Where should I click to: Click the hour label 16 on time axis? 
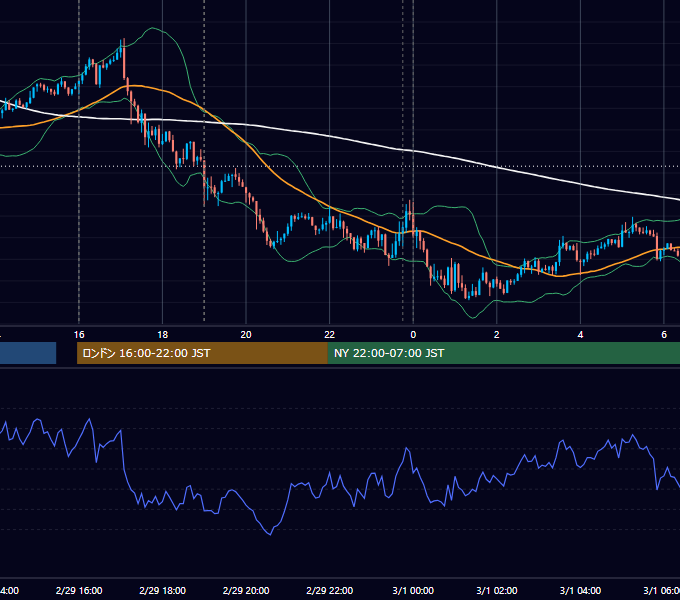79,335
